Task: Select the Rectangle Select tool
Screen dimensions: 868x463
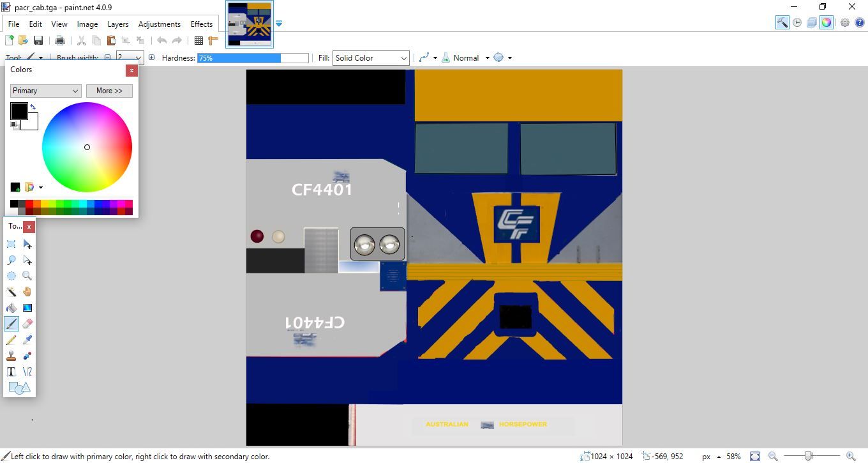Action: pyautogui.click(x=11, y=244)
